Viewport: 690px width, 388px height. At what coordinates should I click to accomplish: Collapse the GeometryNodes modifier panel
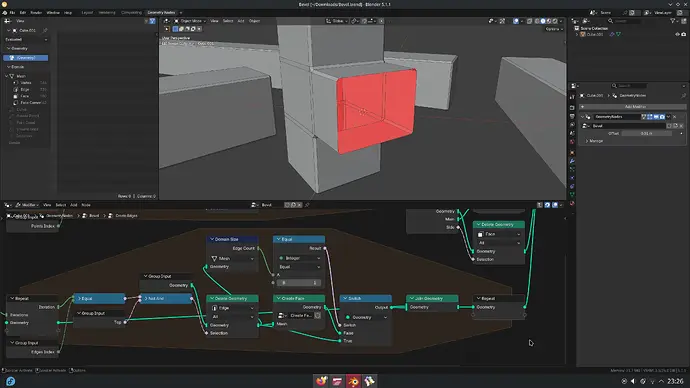582,117
